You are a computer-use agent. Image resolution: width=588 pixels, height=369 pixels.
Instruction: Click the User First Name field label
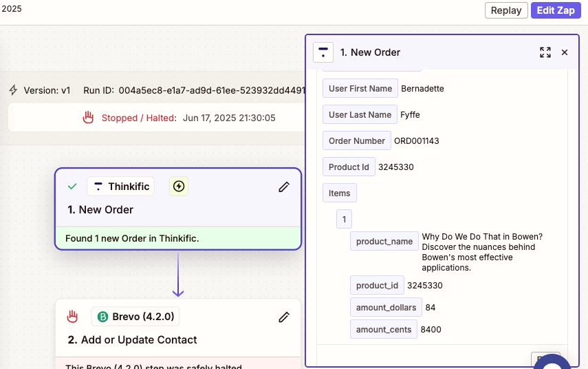point(360,88)
